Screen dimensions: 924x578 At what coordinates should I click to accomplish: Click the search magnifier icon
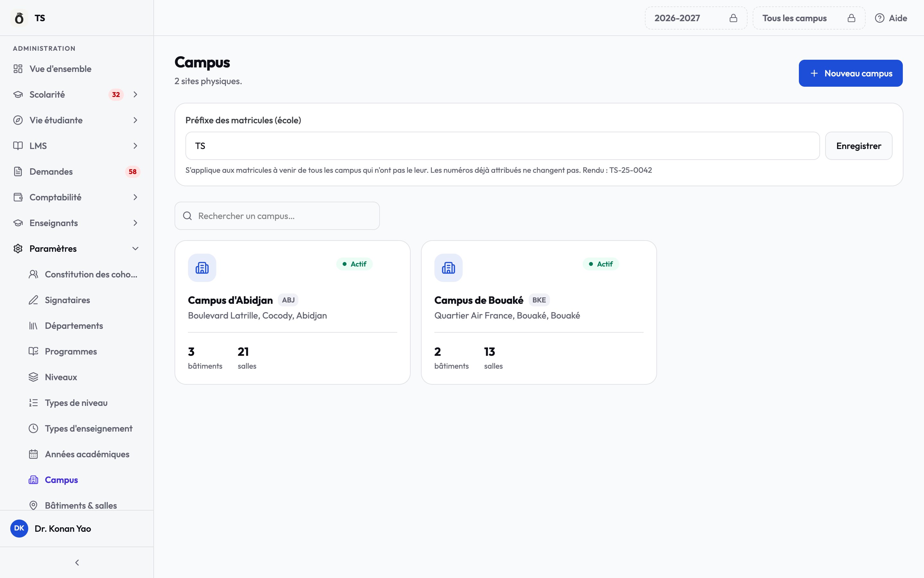point(187,216)
